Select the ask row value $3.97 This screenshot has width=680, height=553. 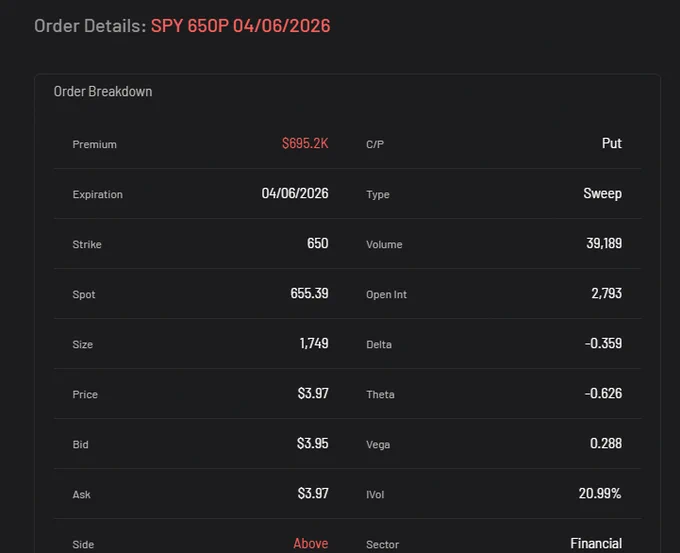pos(313,493)
